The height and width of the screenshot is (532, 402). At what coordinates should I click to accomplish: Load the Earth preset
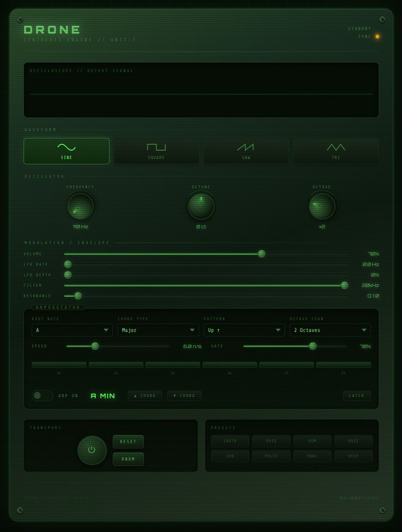[230, 441]
